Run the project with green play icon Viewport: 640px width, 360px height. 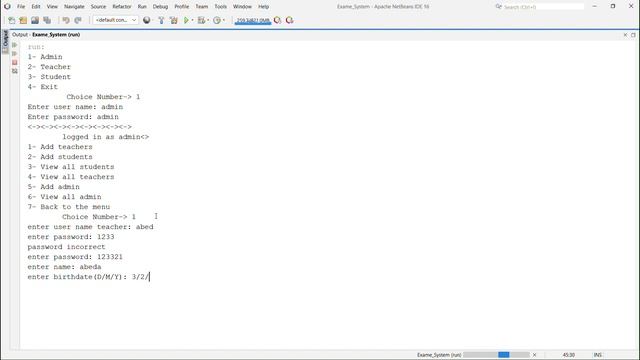[x=187, y=20]
